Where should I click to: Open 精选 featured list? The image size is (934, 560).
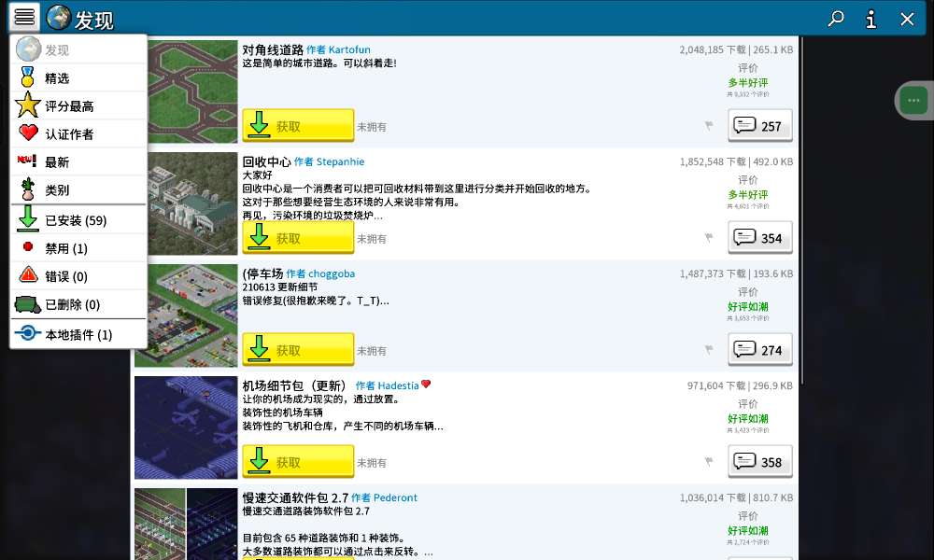(x=78, y=78)
